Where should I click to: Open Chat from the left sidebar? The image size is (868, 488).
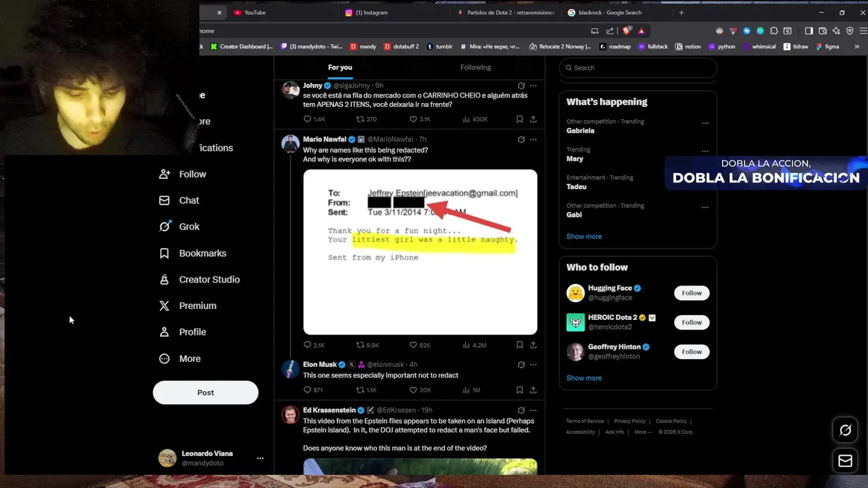179,201
